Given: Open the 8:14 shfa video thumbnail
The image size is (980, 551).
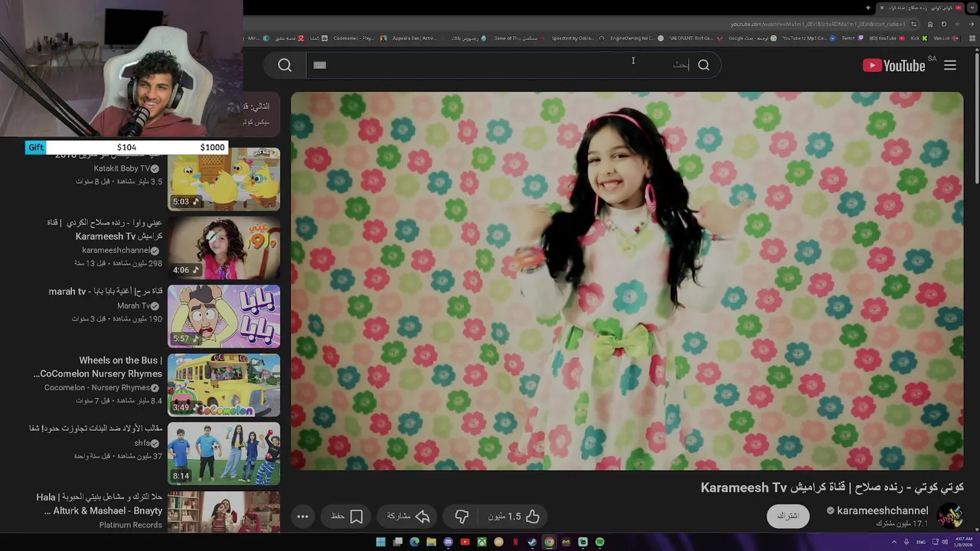Looking at the screenshot, I should 224,453.
